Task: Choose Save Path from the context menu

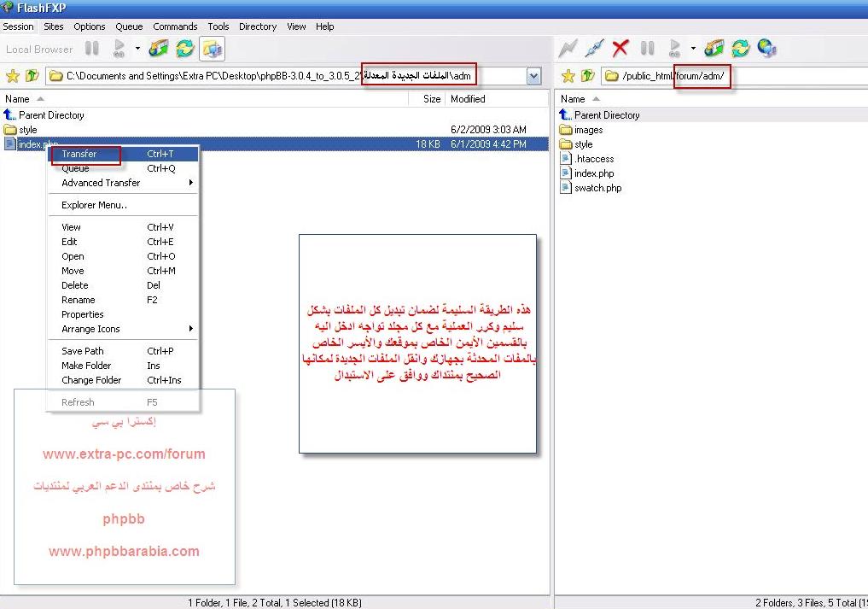Action: tap(124, 351)
